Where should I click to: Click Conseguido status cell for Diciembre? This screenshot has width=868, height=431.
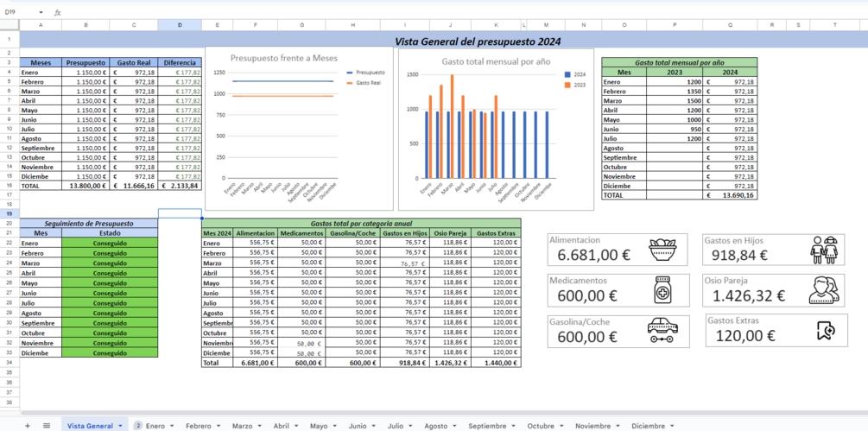pyautogui.click(x=110, y=353)
